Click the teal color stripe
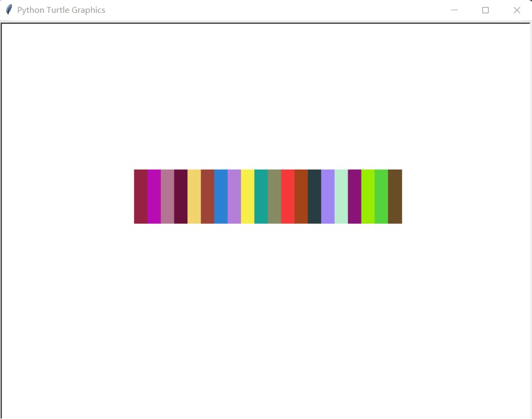This screenshot has height=419, width=532. tap(261, 196)
